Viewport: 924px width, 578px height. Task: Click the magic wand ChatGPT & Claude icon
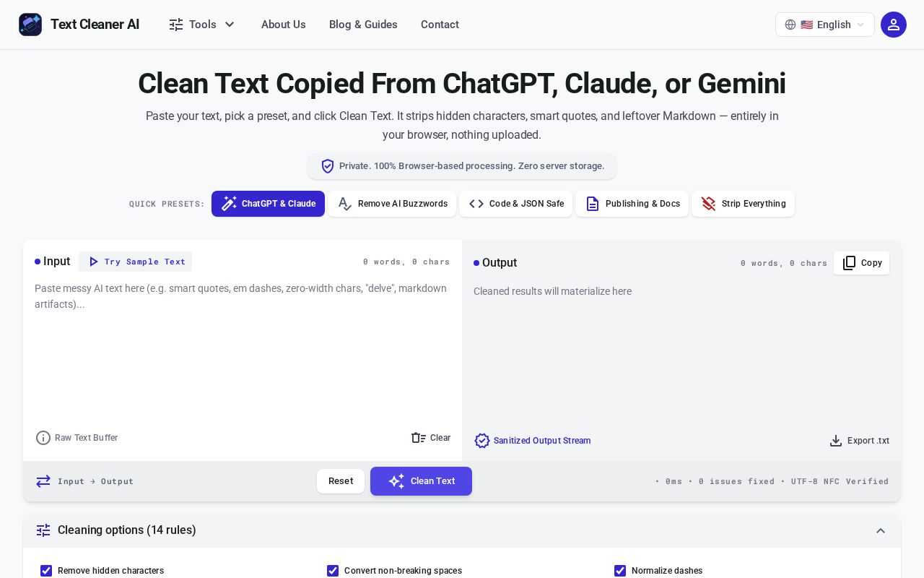pyautogui.click(x=229, y=204)
